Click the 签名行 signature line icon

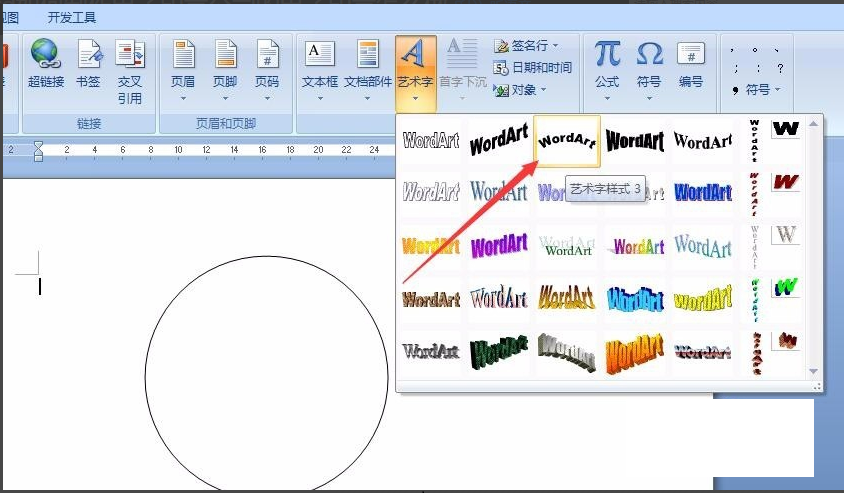click(x=502, y=46)
